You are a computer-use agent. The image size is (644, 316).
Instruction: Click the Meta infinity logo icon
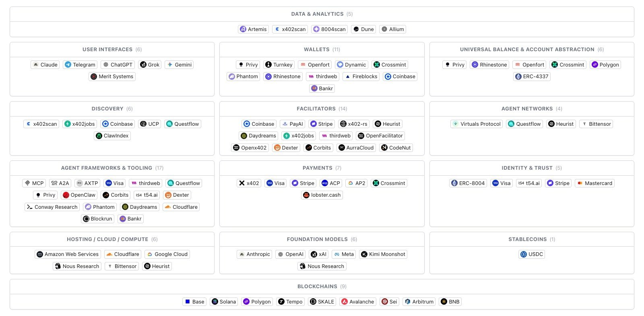(337, 254)
